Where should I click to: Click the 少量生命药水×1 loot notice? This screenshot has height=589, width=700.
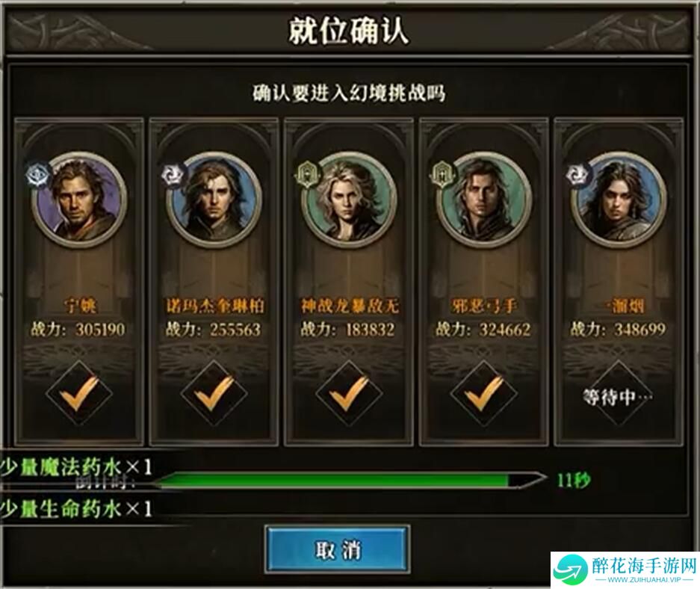tap(76, 508)
